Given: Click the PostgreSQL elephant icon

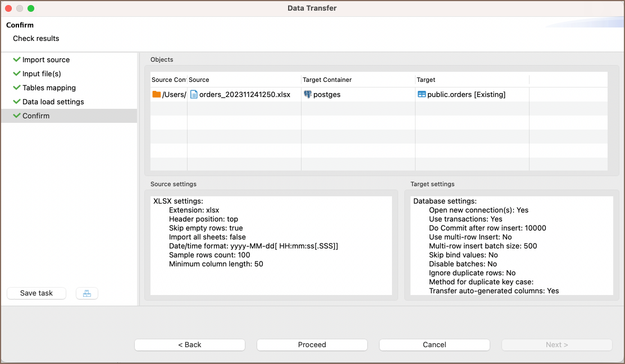Looking at the screenshot, I should (307, 94).
